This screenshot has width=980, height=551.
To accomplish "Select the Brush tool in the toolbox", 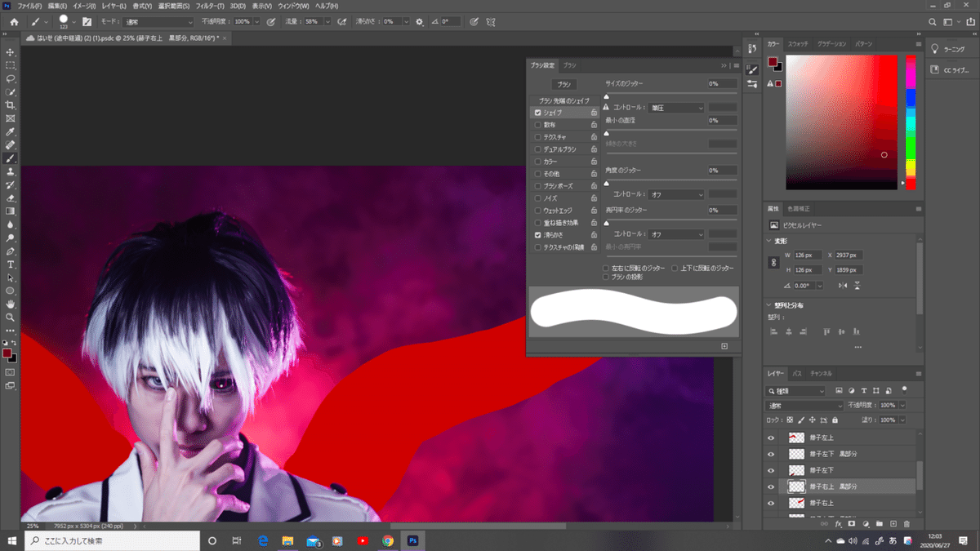I will 11,158.
